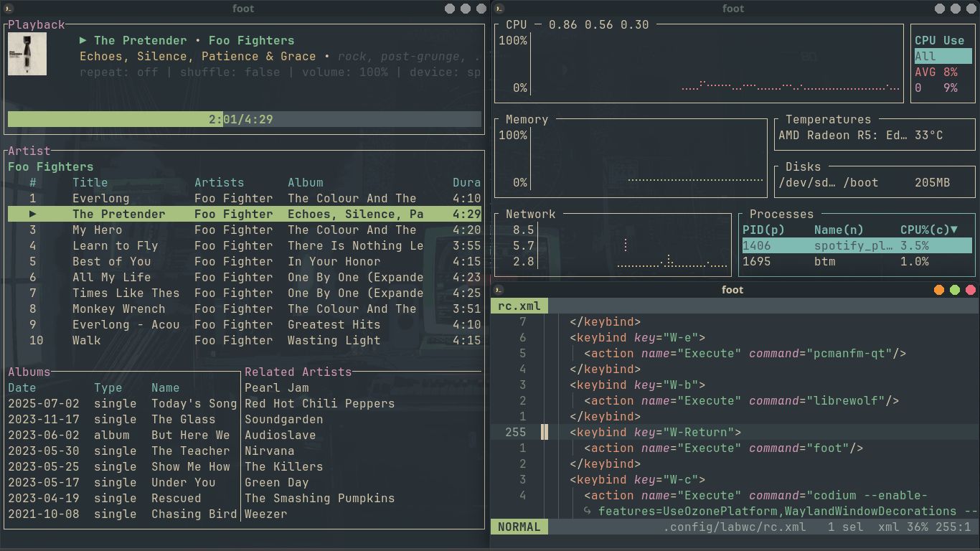Viewport: 980px width, 551px height.
Task: Select the spotify_pl process row
Action: 847,245
